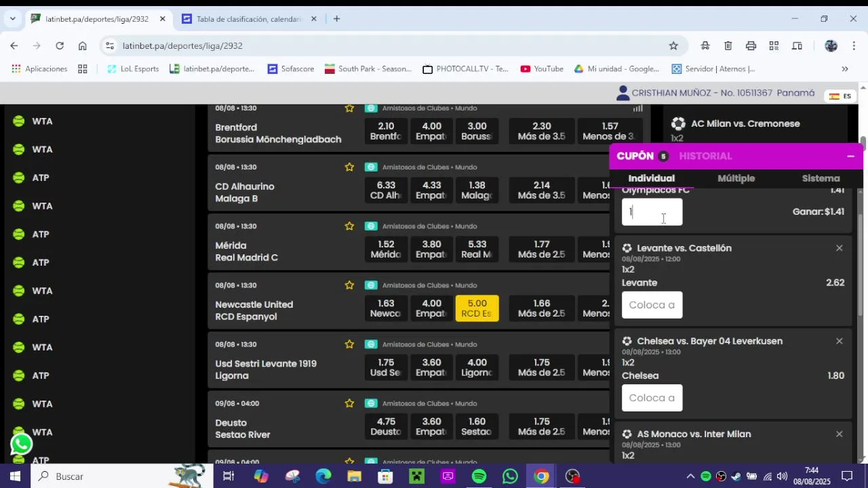Open WhatsApp chat support bubble

point(22,444)
